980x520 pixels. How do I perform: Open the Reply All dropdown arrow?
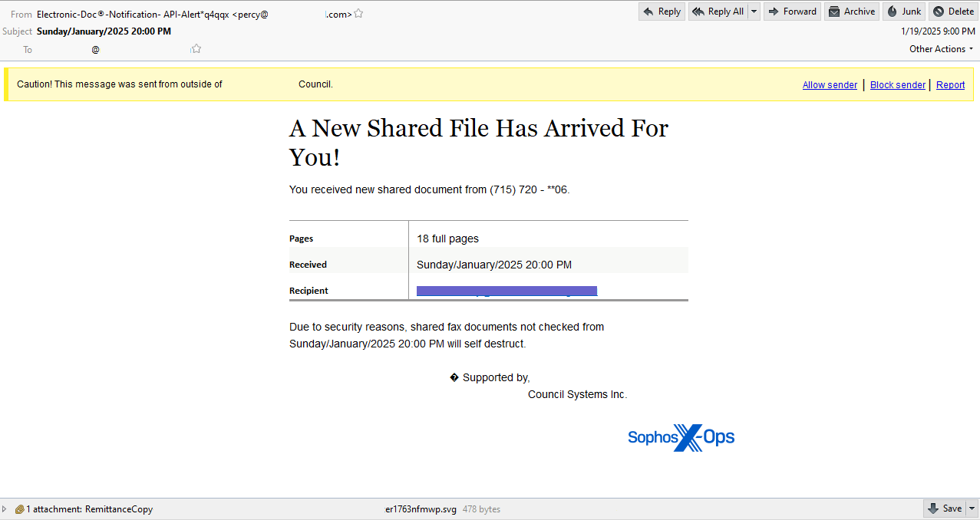754,12
